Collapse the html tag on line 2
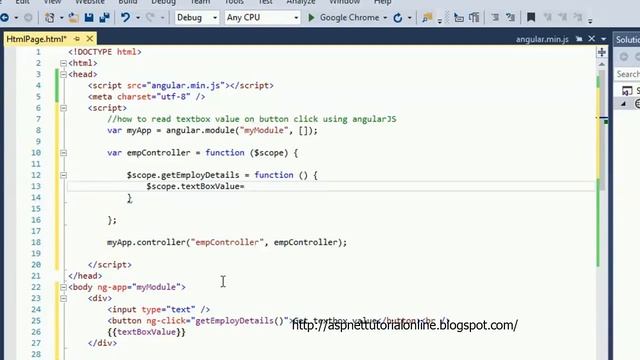 tap(63, 63)
